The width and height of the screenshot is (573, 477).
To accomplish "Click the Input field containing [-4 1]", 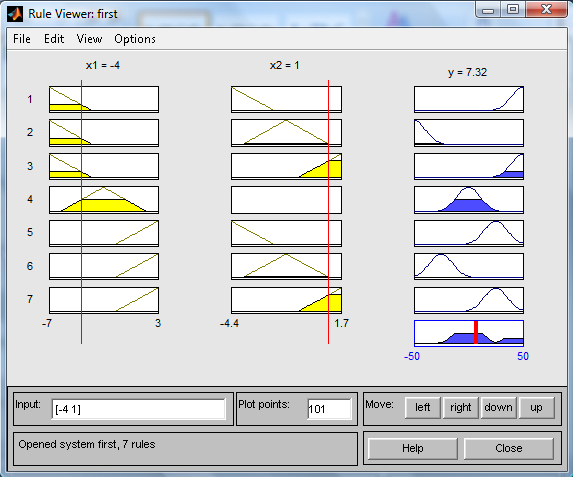I will coord(138,409).
